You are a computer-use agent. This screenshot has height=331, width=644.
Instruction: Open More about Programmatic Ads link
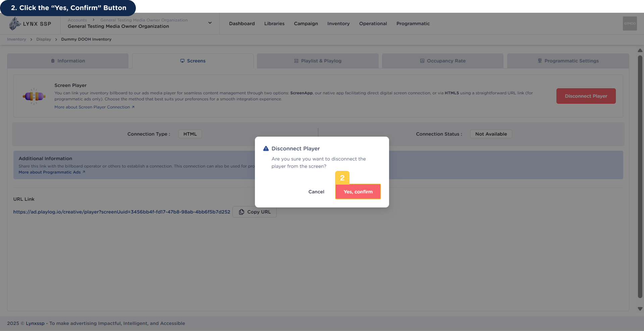pyautogui.click(x=52, y=172)
